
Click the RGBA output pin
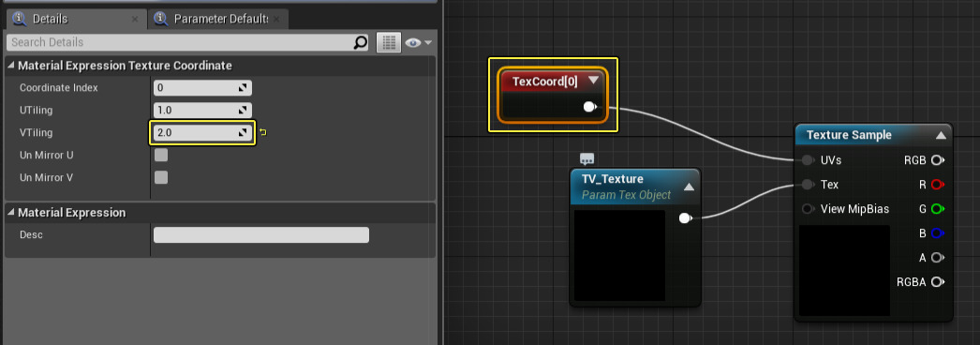tap(937, 282)
